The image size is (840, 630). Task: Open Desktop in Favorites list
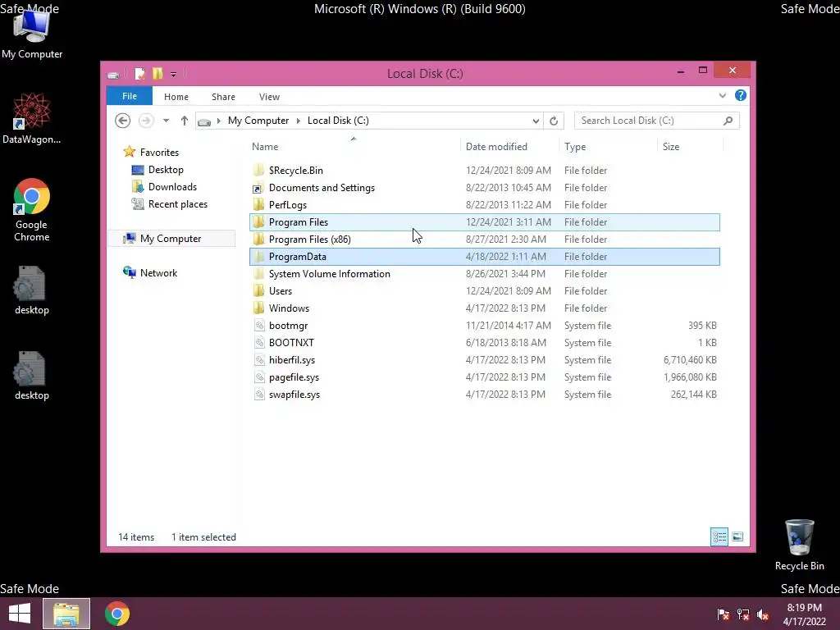pyautogui.click(x=166, y=170)
